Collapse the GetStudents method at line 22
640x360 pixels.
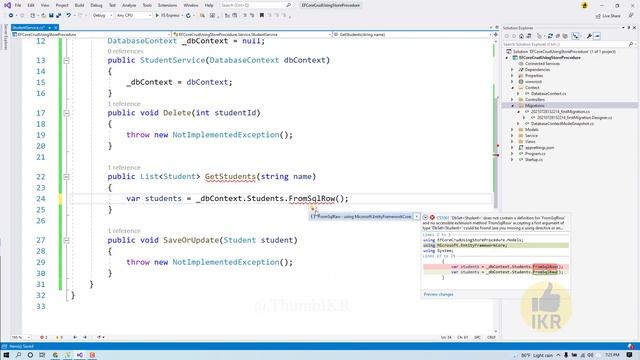[66, 177]
